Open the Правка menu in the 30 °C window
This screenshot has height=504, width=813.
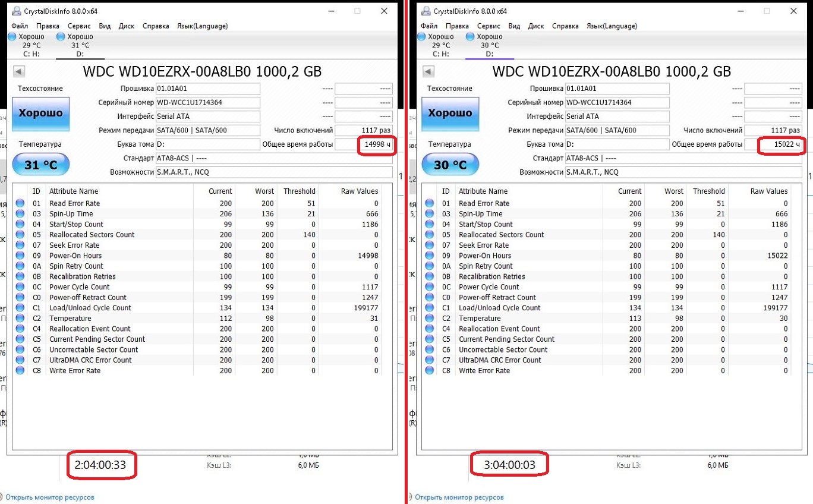point(457,26)
